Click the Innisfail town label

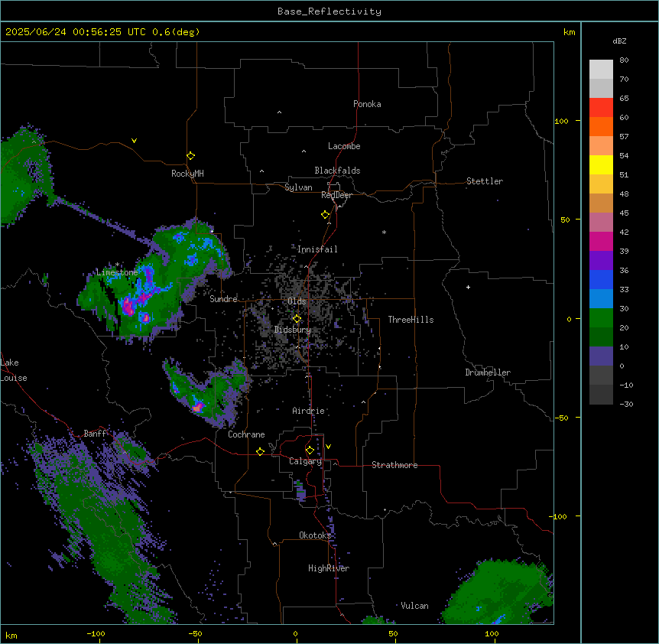[317, 249]
